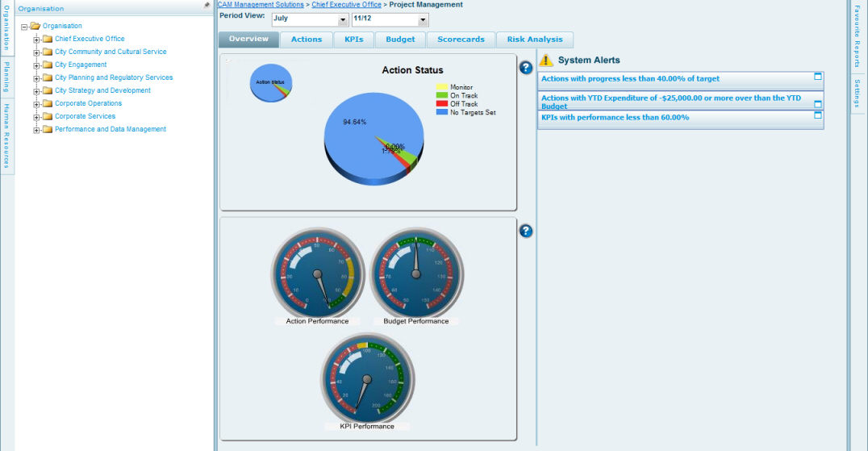868x451 pixels.
Task: Click the Chief Executive Office folder icon
Action: (48, 39)
